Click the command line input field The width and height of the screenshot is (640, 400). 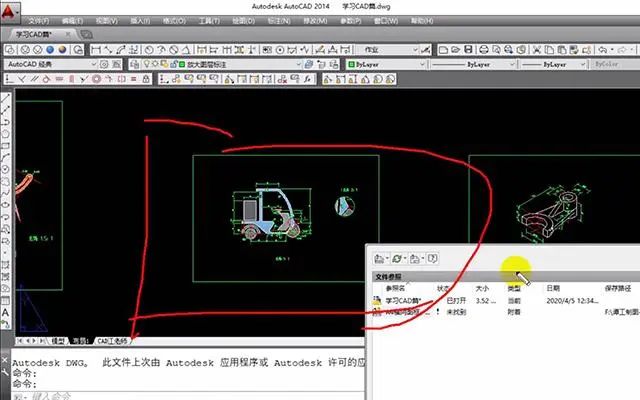(188, 396)
